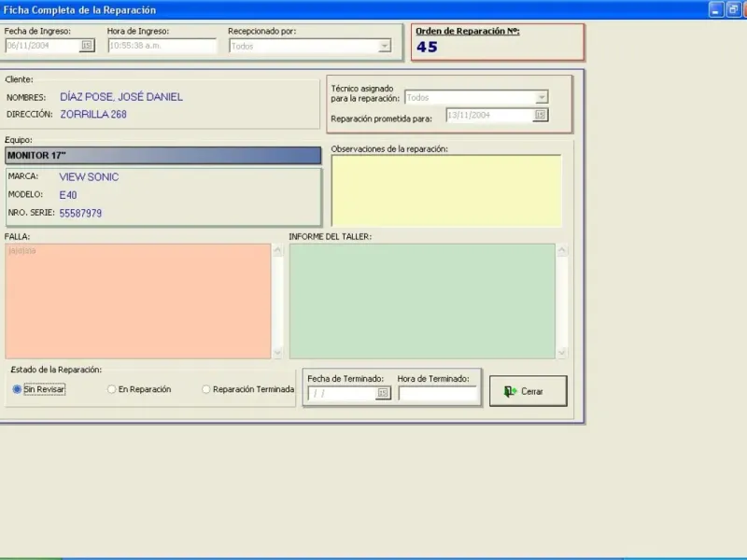The image size is (747, 560).
Task: Open calendar icon for Reparación prometida para
Action: click(x=541, y=115)
